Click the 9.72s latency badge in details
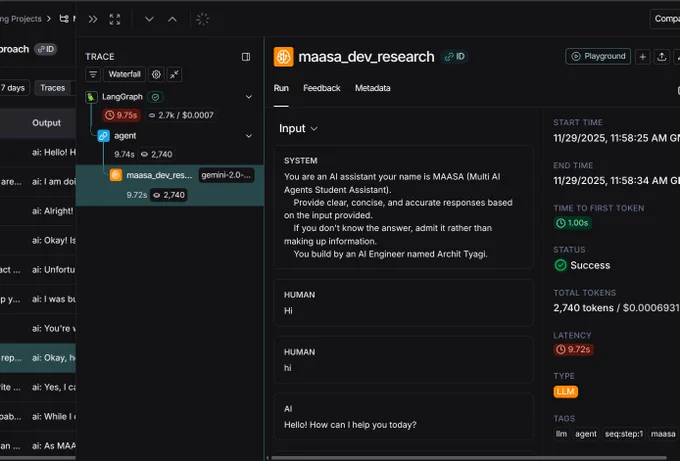680x461 pixels. (x=573, y=350)
